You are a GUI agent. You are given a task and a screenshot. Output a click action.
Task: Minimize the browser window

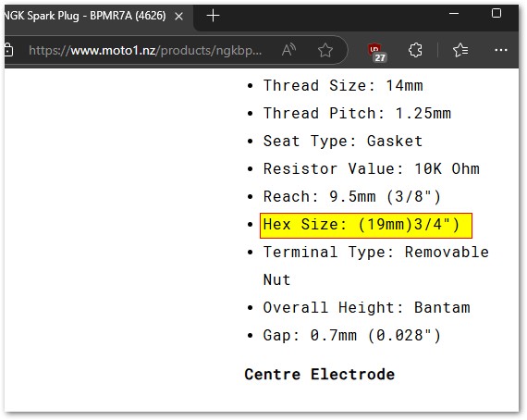454,14
